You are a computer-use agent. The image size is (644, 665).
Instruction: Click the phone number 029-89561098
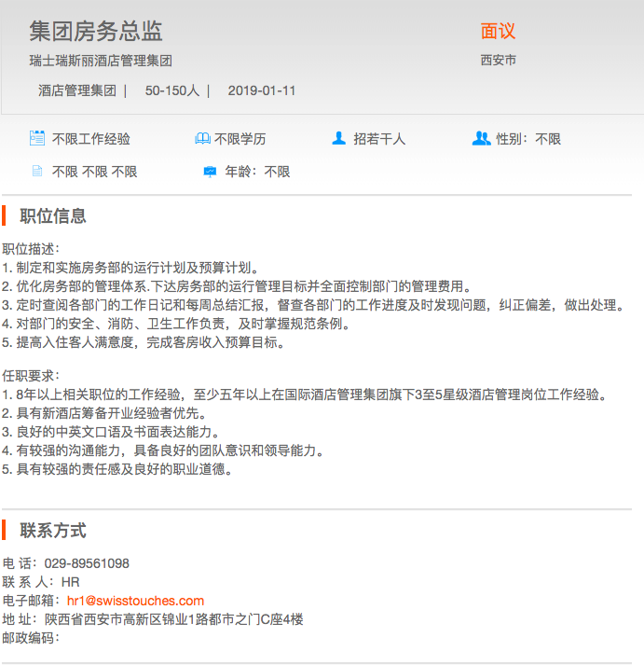point(87,563)
